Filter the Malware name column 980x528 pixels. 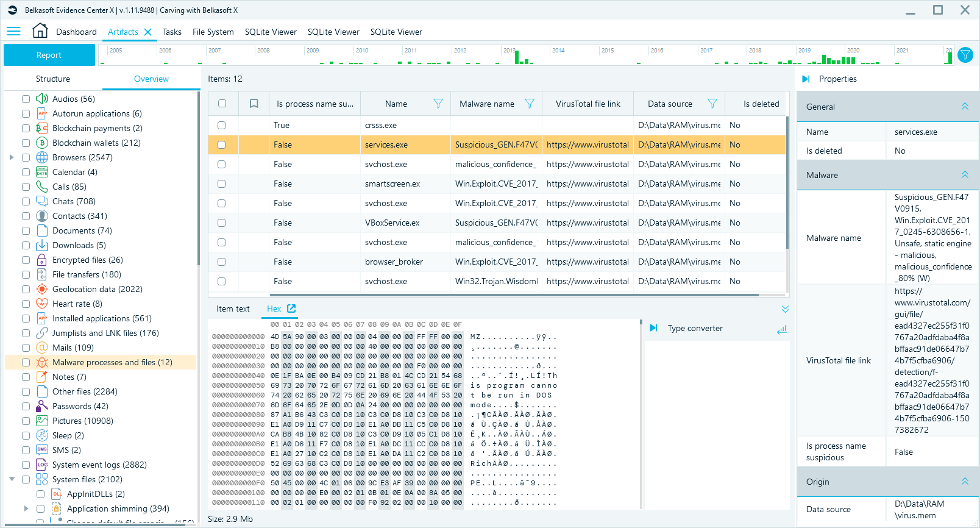click(530, 104)
